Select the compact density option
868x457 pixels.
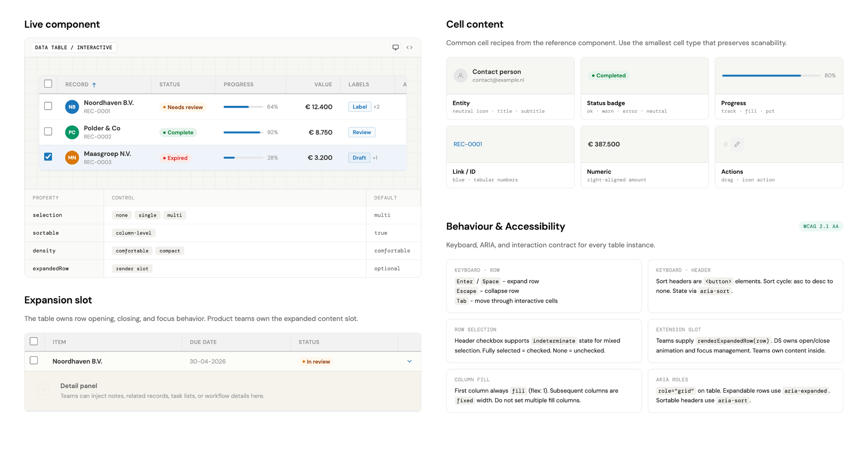pyautogui.click(x=170, y=251)
